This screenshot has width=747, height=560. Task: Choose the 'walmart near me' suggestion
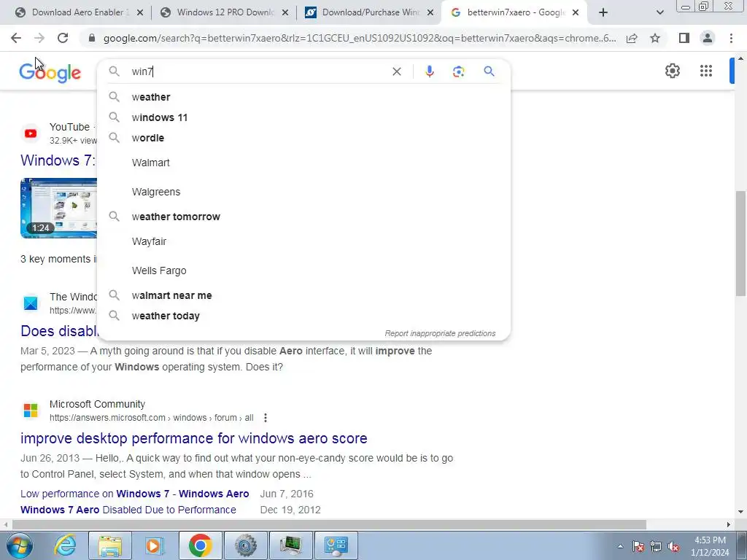click(x=303, y=295)
